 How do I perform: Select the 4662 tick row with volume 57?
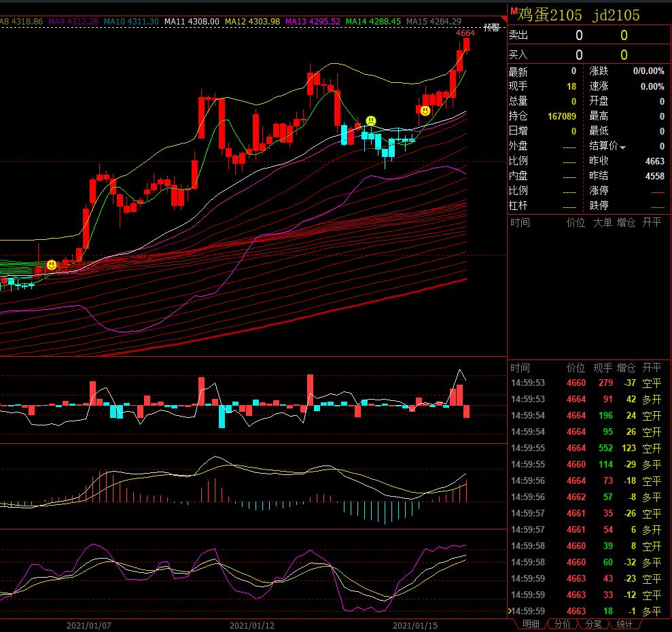point(588,497)
